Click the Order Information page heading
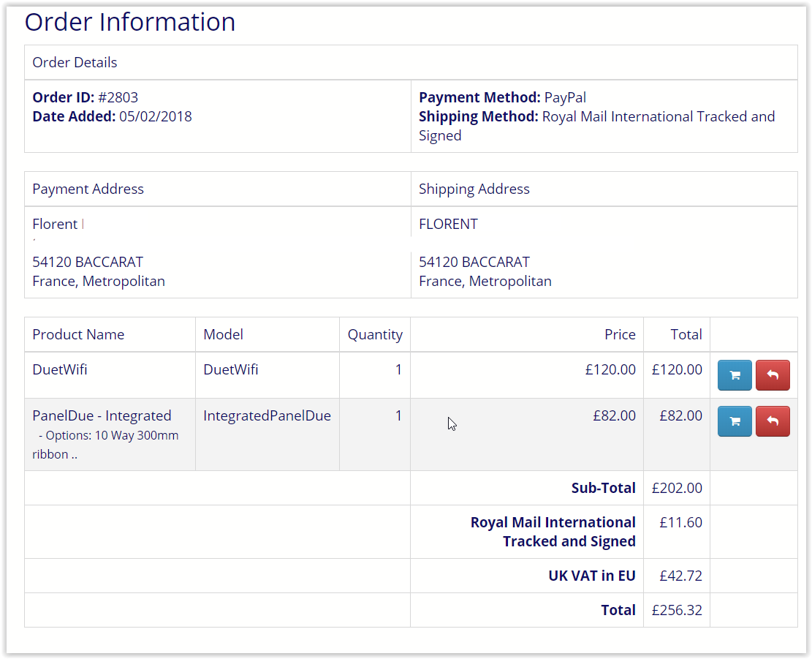 (x=130, y=22)
